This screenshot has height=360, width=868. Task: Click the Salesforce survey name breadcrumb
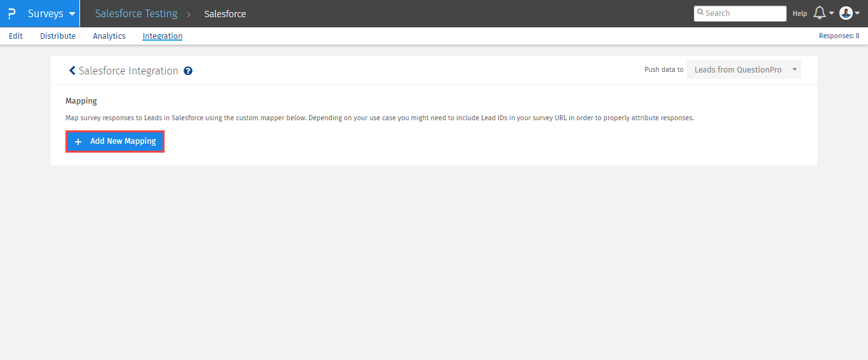click(x=225, y=14)
